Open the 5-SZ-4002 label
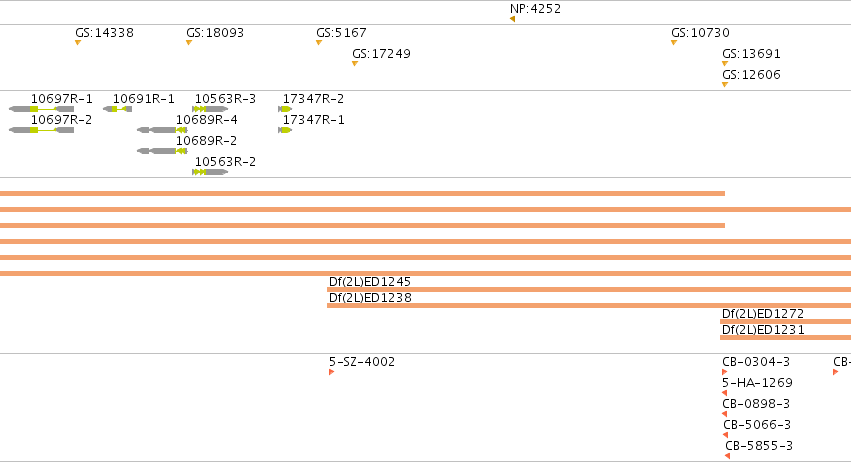Screen dimensions: 851x462 (362, 362)
